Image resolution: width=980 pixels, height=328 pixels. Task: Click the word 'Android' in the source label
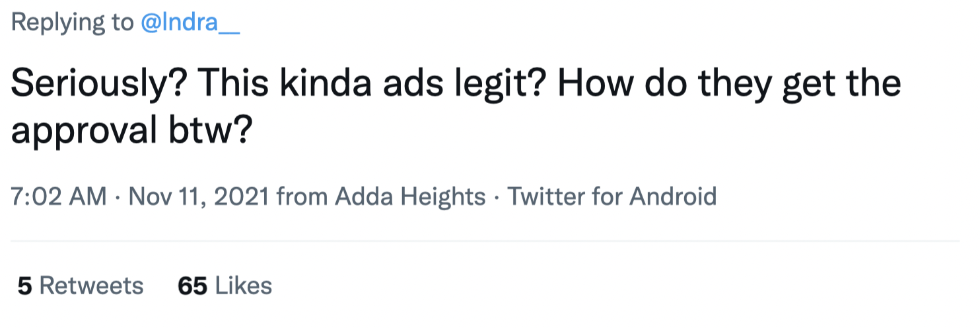(x=672, y=197)
